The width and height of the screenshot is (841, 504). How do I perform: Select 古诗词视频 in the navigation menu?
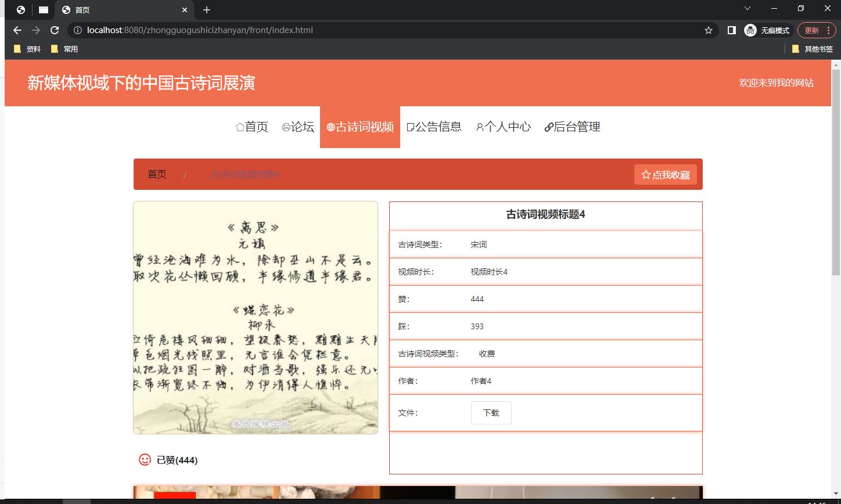pos(360,127)
